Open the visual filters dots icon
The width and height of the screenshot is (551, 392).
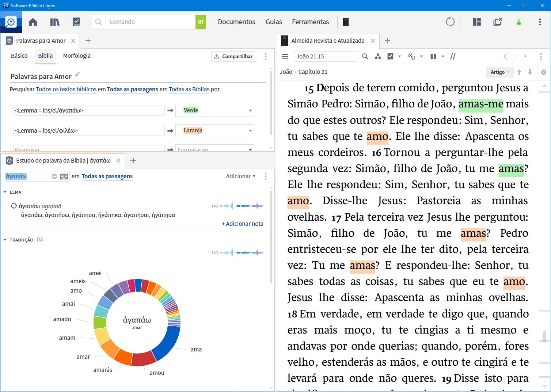pyautogui.click(x=378, y=56)
